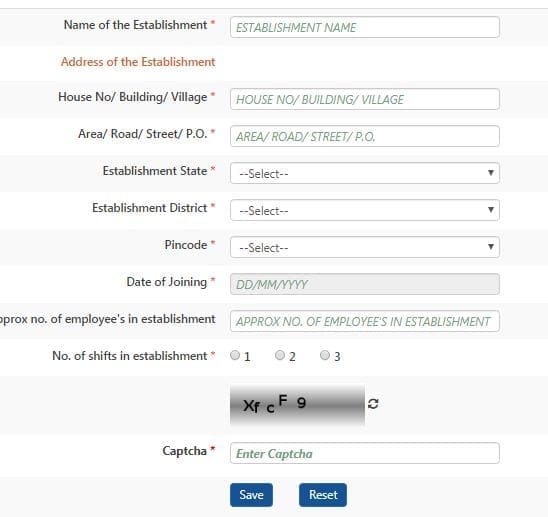Select 3 shifts radio button
Screen dimensions: 548x517
tap(325, 355)
